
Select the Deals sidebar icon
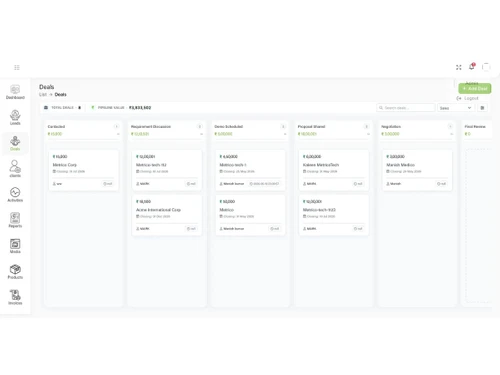click(15, 143)
